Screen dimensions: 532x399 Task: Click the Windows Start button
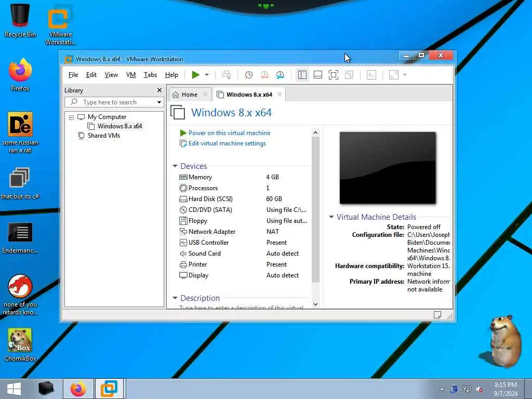(x=14, y=389)
